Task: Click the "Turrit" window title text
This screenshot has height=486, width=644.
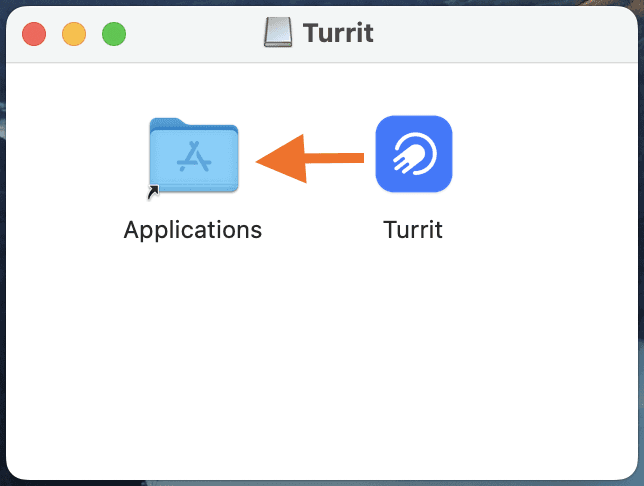Action: tap(338, 33)
